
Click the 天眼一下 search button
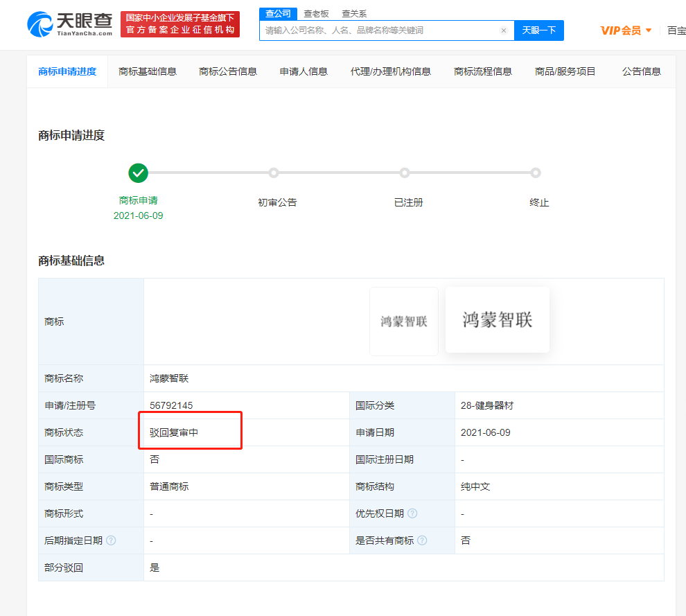[539, 30]
